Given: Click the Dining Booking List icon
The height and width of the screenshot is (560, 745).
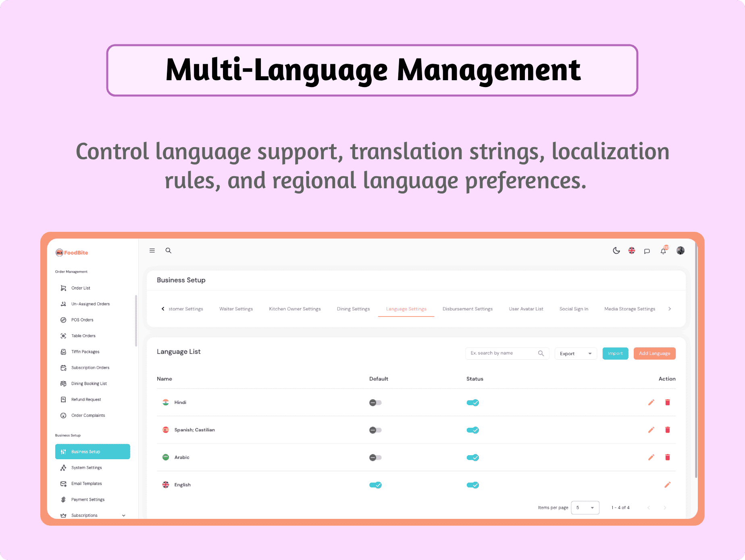Looking at the screenshot, I should (63, 383).
